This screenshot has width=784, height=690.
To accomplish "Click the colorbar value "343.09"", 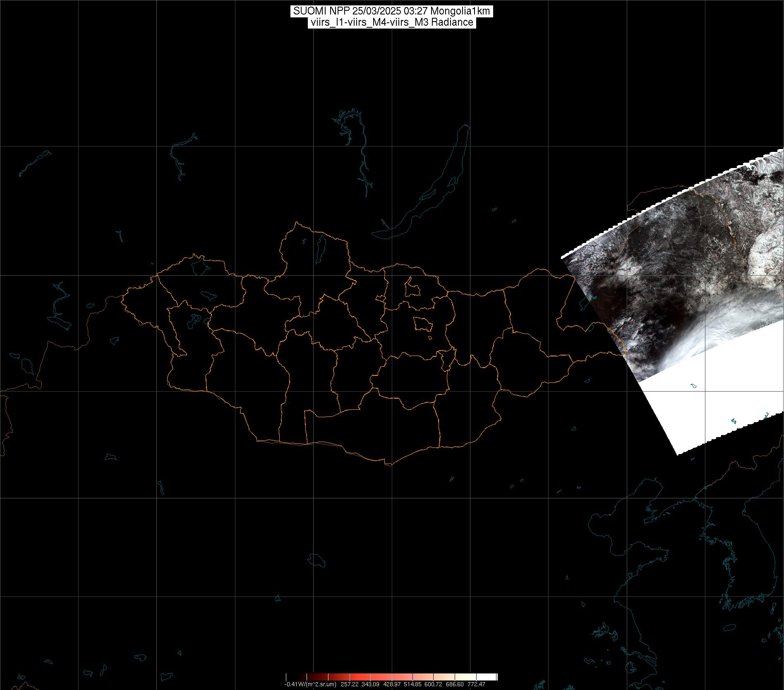I will pos(371,684).
